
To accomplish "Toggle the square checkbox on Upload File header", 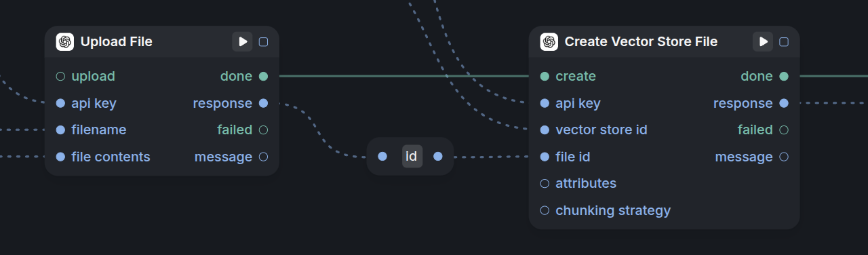I will coord(263,41).
